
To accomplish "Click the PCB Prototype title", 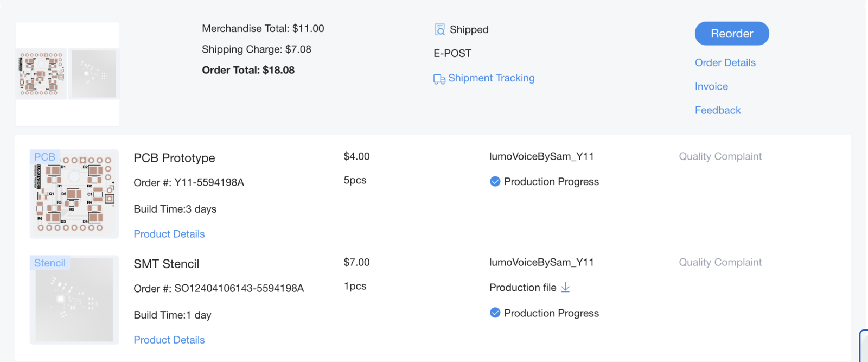I will 174,158.
